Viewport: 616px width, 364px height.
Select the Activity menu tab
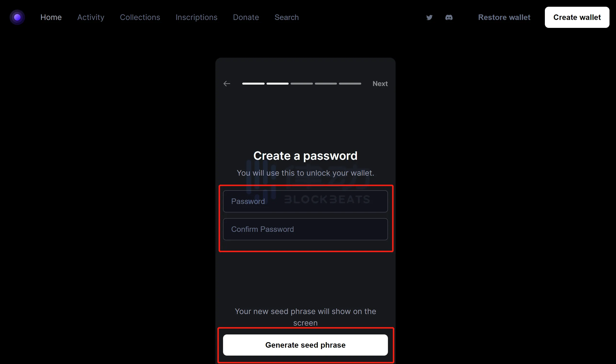pos(91,17)
